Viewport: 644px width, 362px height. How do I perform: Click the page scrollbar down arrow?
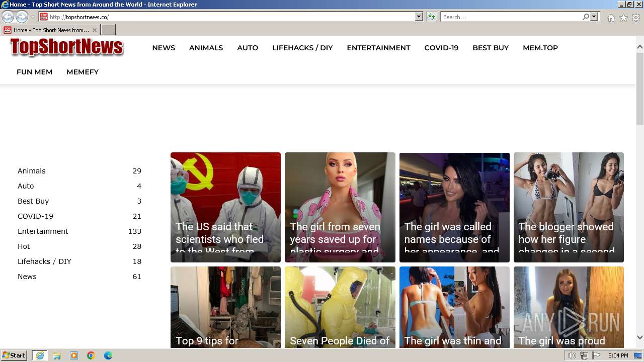[x=640, y=338]
